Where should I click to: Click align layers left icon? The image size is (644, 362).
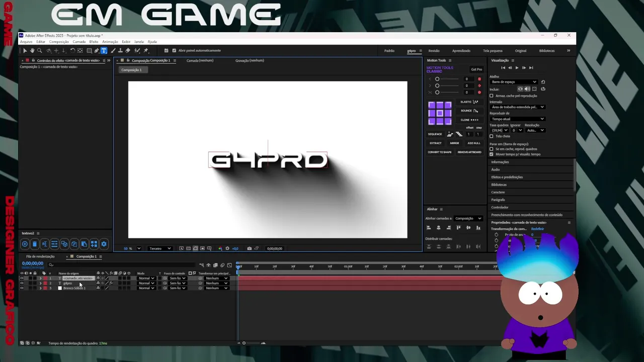[429, 228]
